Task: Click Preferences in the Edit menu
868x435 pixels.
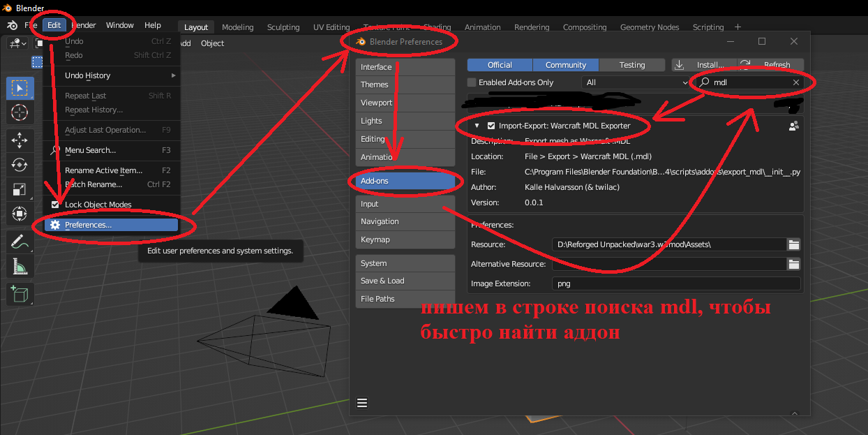Action: point(112,225)
